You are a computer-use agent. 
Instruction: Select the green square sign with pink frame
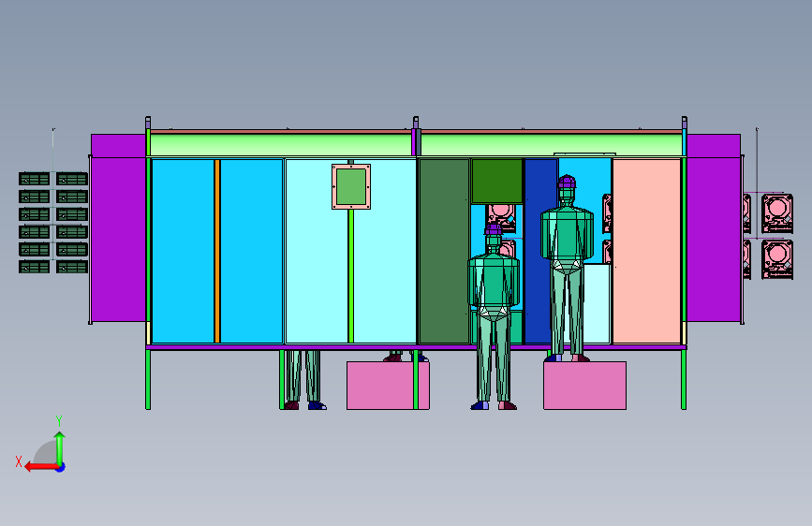click(351, 187)
